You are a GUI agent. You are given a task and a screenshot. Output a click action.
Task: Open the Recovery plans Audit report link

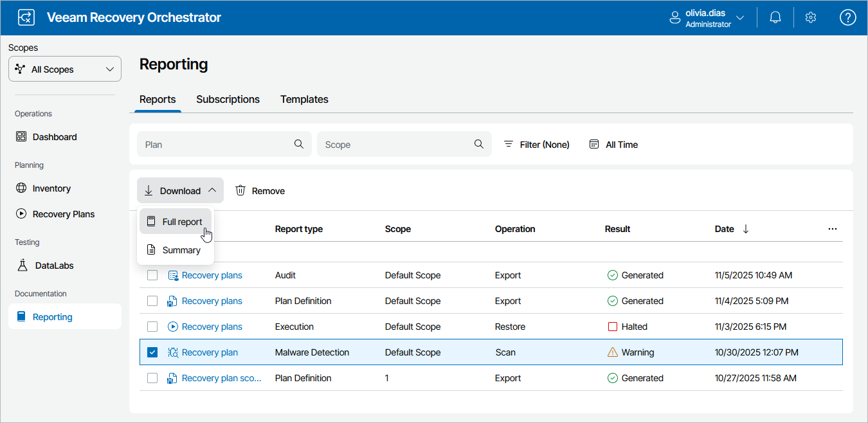212,275
